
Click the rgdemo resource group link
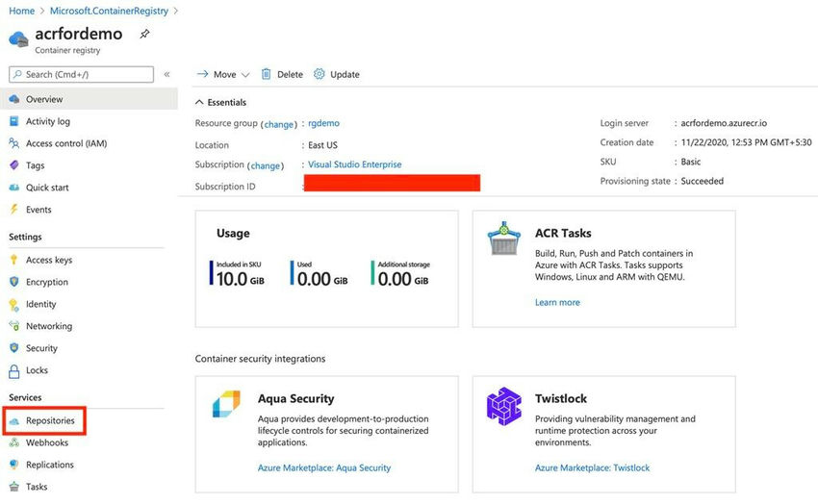coord(323,123)
